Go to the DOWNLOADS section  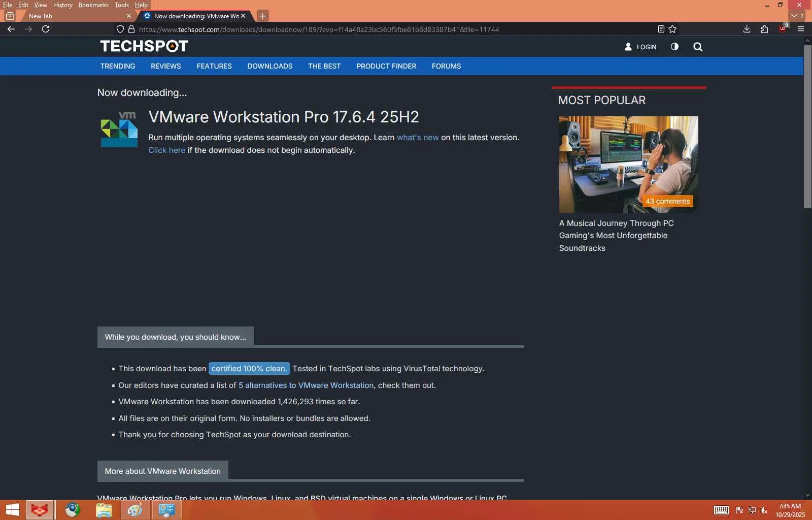pos(270,66)
